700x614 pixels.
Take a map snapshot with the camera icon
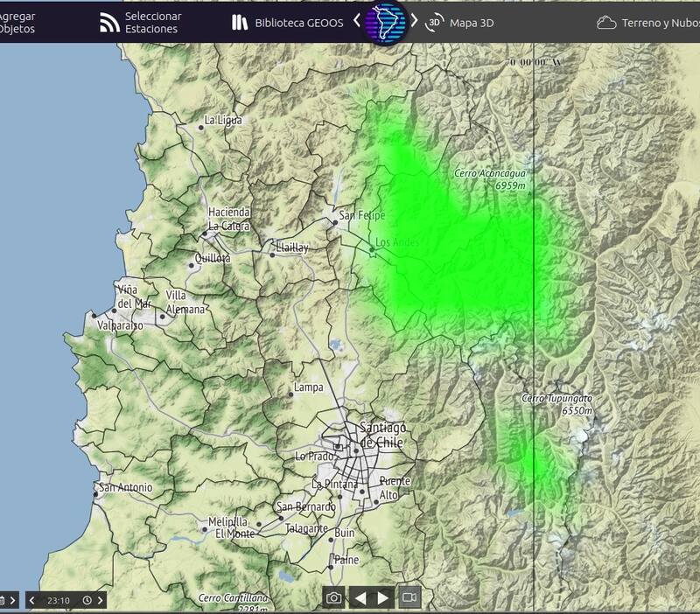(x=333, y=598)
